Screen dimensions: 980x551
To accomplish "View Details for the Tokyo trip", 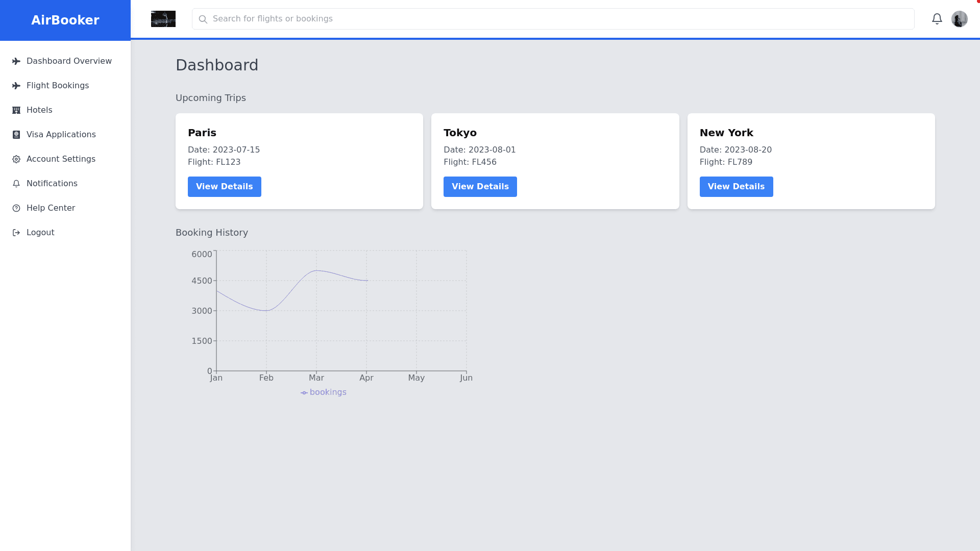I will pyautogui.click(x=480, y=187).
